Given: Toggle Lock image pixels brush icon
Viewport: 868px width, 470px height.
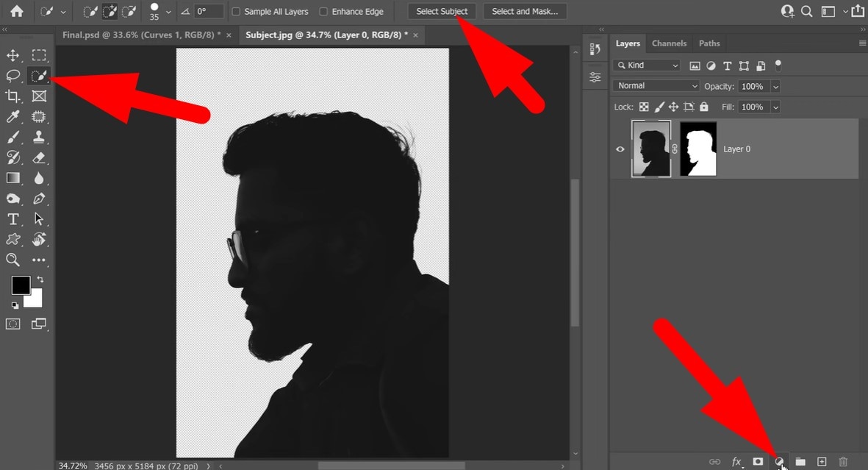Looking at the screenshot, I should (659, 107).
